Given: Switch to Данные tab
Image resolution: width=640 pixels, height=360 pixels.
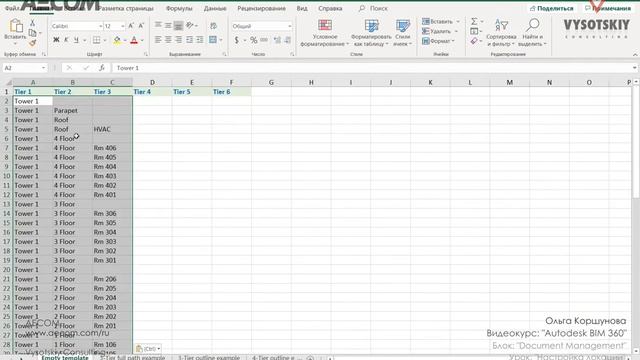Looking at the screenshot, I should [215, 8].
